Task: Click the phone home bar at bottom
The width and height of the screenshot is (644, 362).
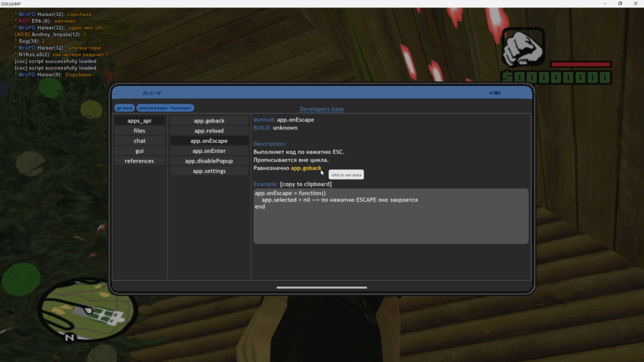Action: click(322, 288)
